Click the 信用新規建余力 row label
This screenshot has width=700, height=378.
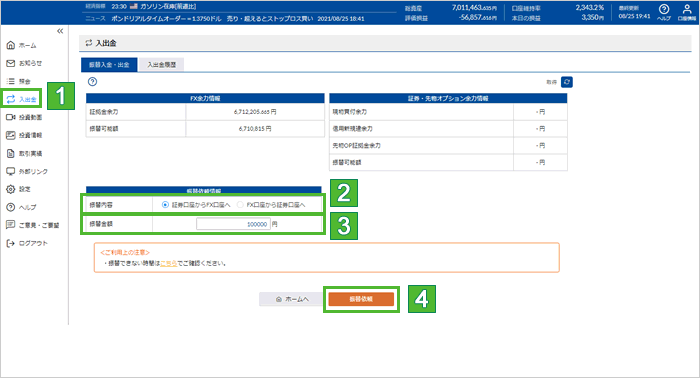[352, 129]
